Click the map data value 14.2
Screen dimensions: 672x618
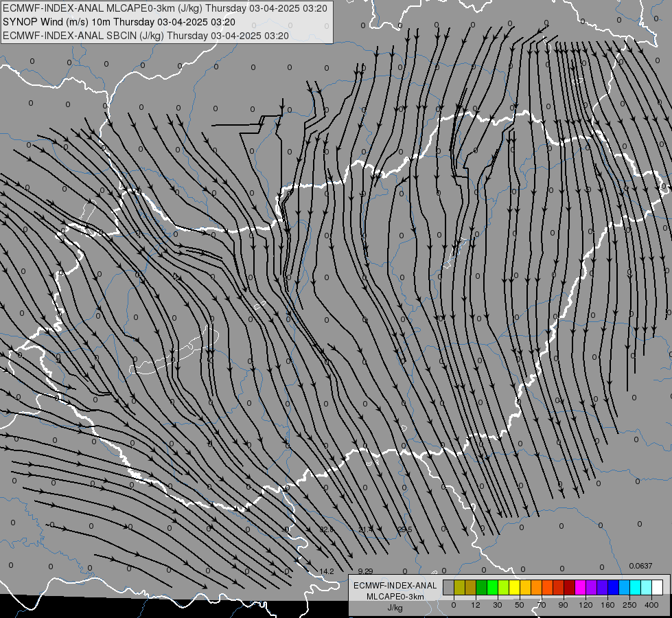(x=327, y=571)
